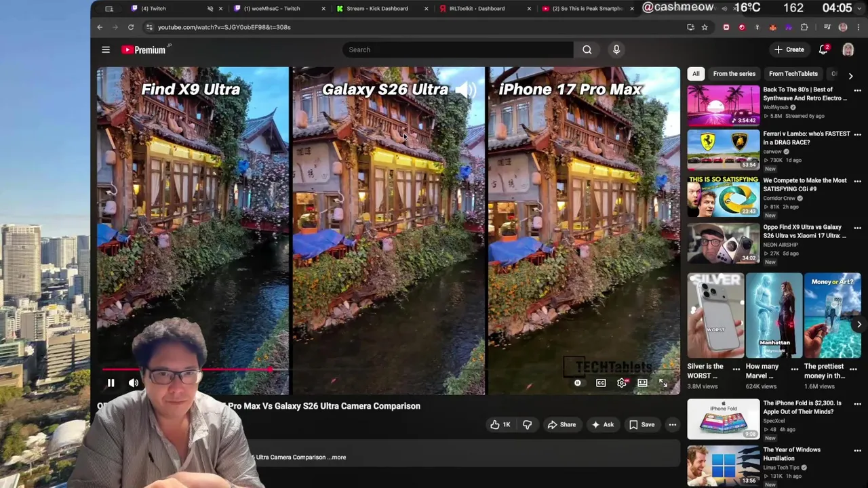Like the video with thumbs up
This screenshot has height=488, width=868.
[500, 425]
